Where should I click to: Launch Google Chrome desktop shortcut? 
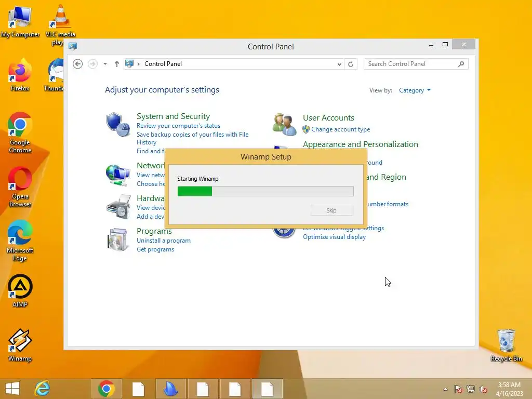[20, 132]
